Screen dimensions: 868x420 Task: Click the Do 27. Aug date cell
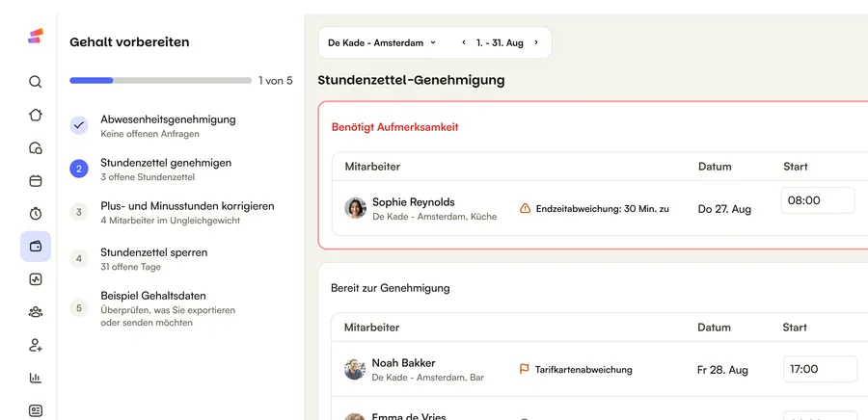click(724, 209)
